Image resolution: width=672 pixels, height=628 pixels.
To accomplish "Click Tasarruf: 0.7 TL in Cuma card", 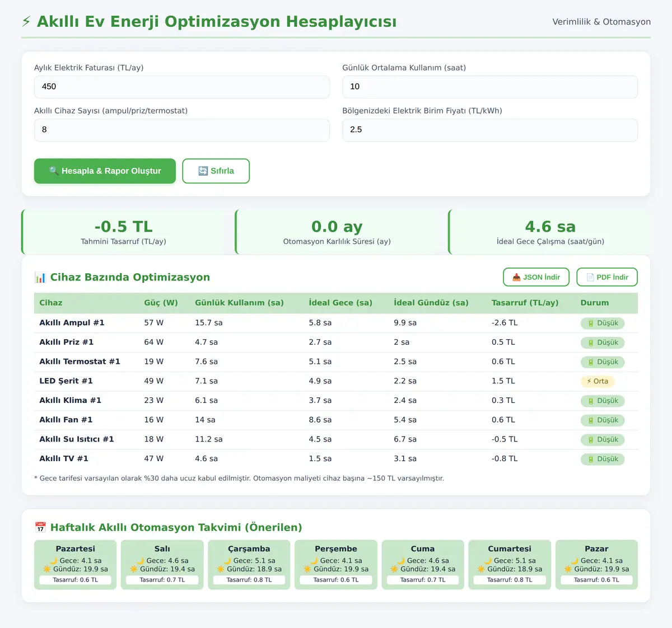I will point(423,580).
